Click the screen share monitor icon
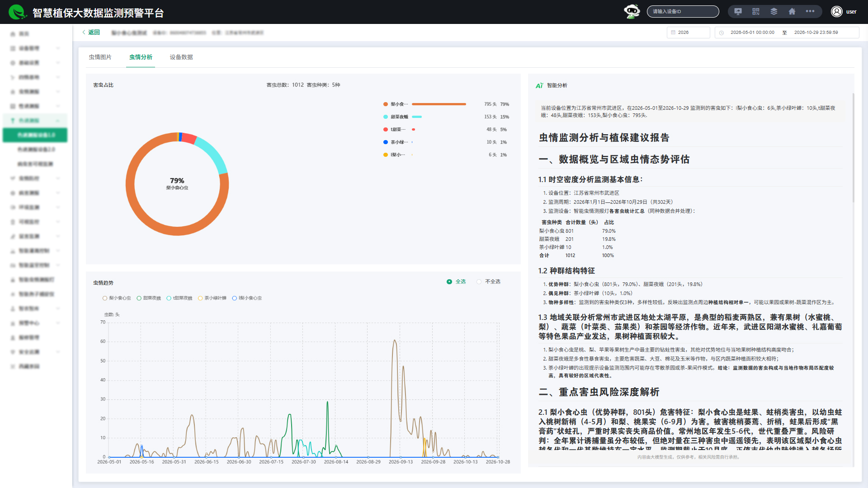Image resolution: width=868 pixels, height=488 pixels. [738, 12]
